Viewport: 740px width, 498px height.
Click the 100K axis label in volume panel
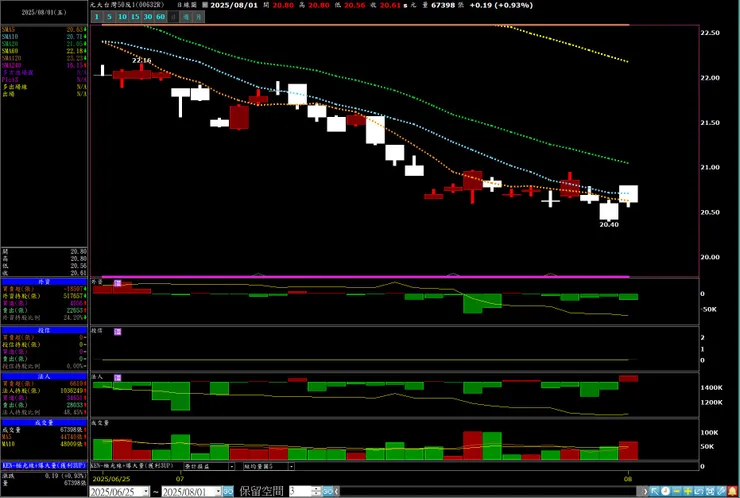point(709,432)
